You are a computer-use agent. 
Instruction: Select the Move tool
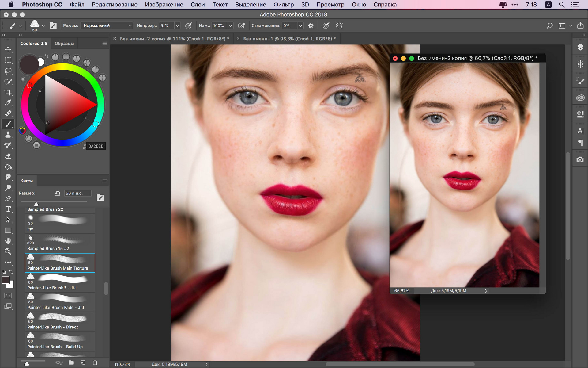[x=8, y=50]
